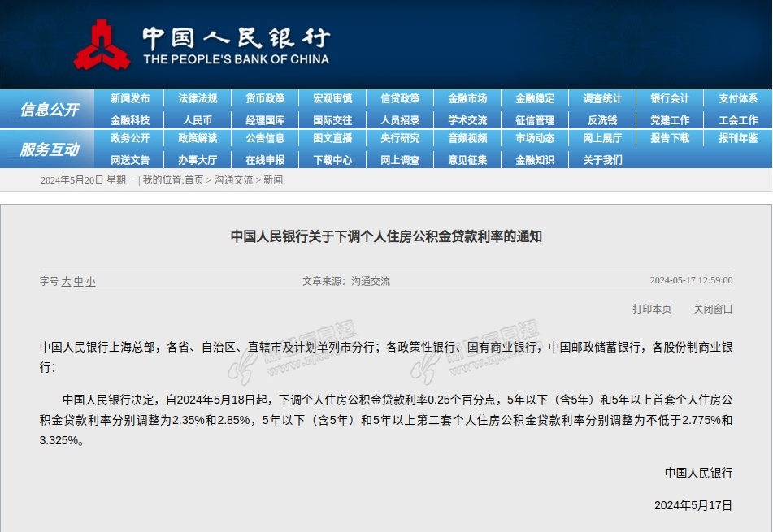The image size is (773, 532).
Task: Click the People's Bank of China logo
Action: [x=102, y=45]
